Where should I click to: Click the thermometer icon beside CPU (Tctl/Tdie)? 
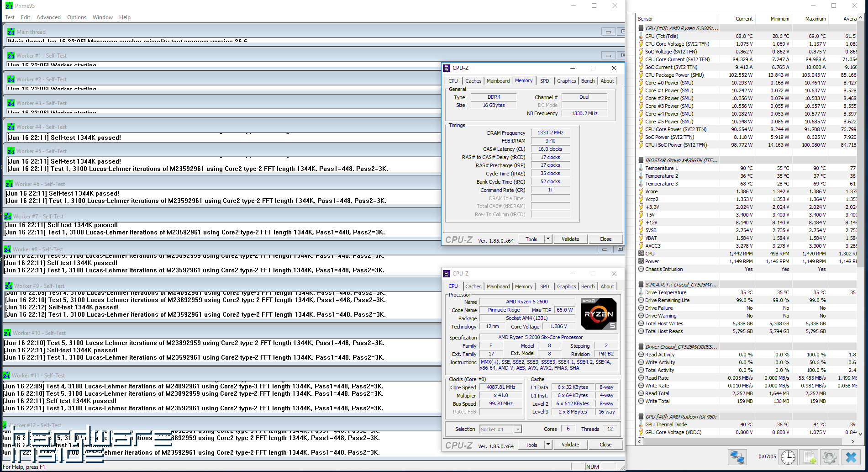point(642,36)
